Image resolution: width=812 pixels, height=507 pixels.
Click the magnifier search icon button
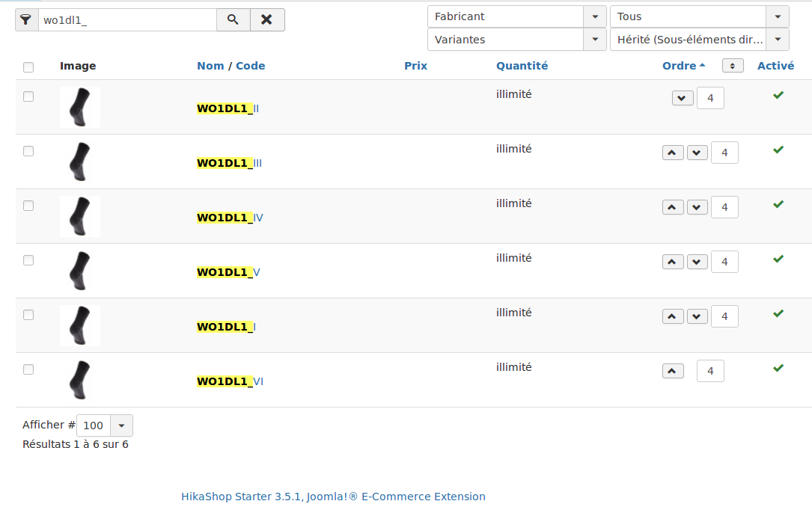(233, 20)
